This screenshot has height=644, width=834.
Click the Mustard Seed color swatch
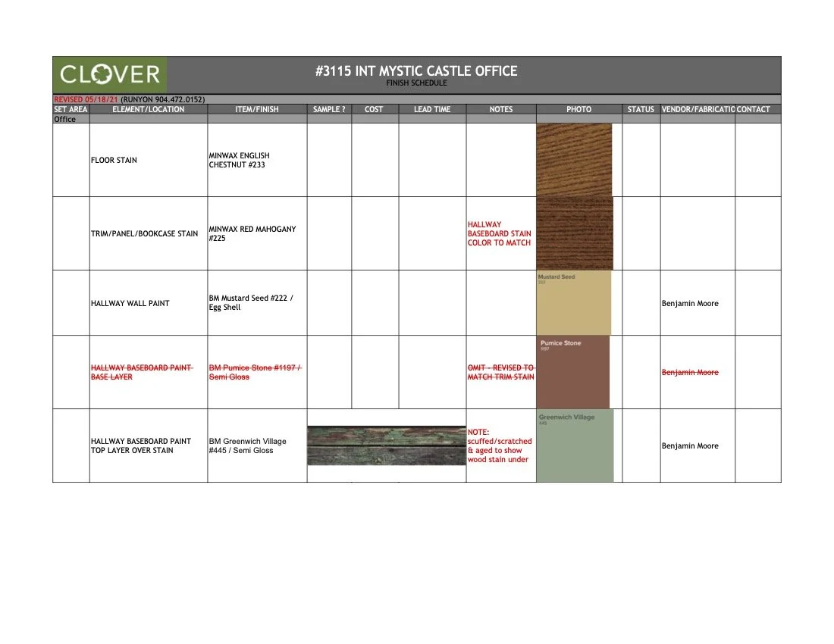click(573, 302)
